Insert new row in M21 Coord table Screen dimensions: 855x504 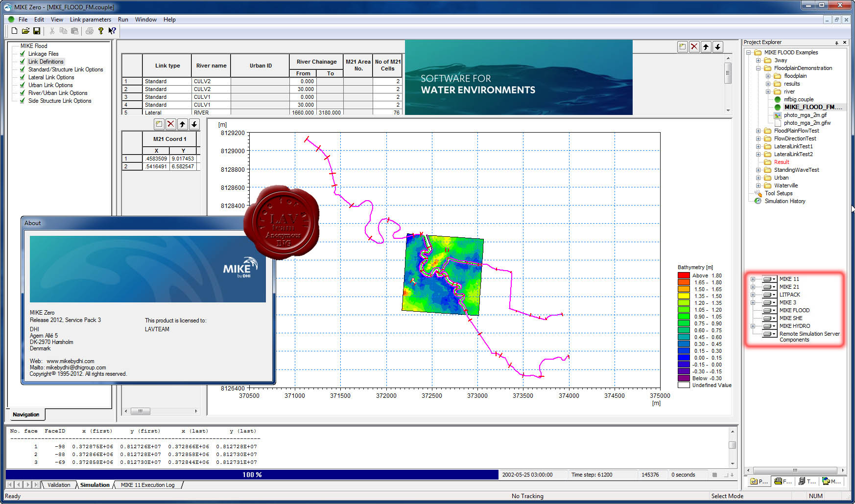pyautogui.click(x=159, y=124)
